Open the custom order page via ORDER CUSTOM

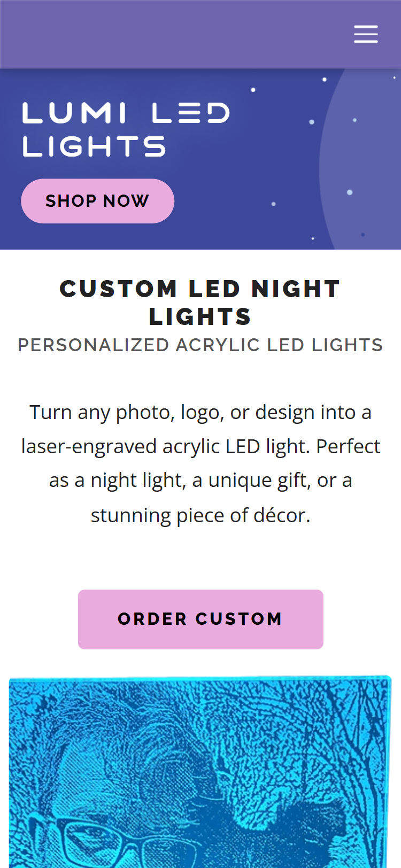(200, 619)
